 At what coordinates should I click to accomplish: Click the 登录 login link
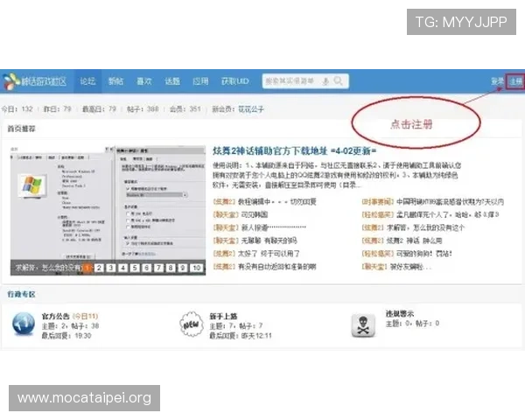(x=497, y=81)
